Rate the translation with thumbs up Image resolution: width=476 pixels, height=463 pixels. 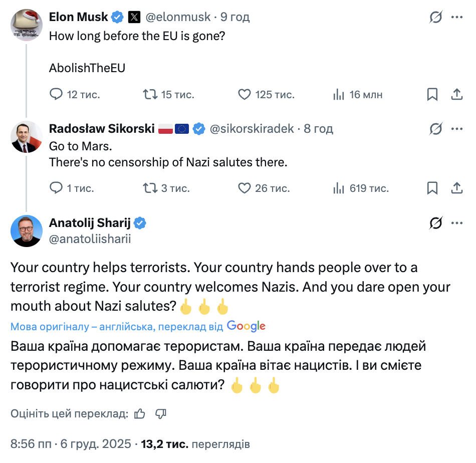pos(139,414)
